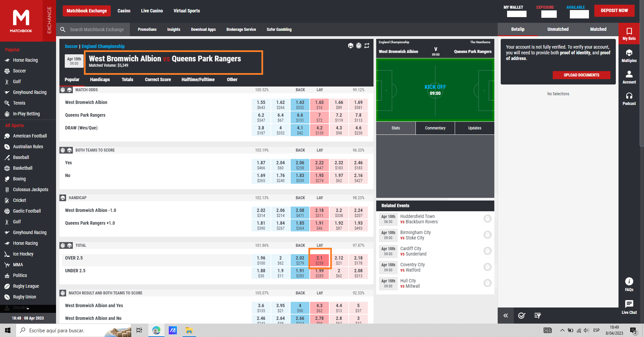The width and height of the screenshot is (644, 337).
Task: Start a Live Chat session
Action: coord(629,307)
